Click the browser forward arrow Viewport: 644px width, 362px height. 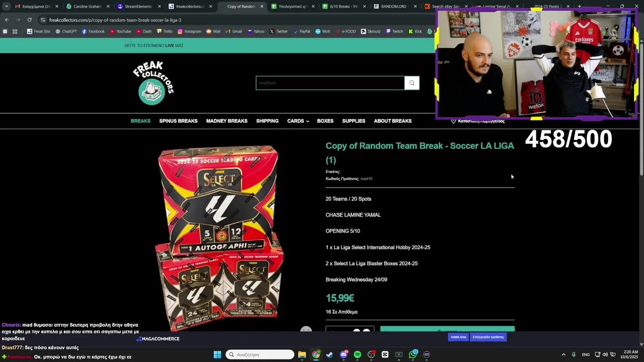pyautogui.click(x=18, y=20)
